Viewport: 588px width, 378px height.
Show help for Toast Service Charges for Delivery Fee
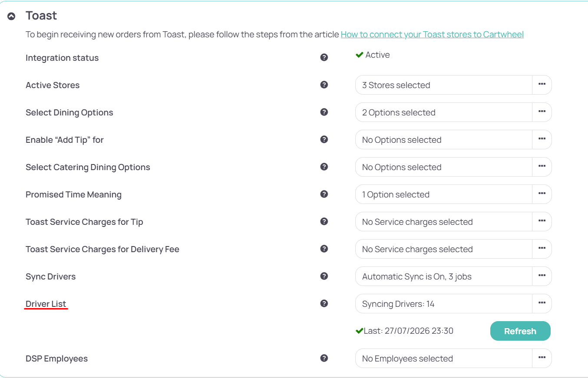click(324, 249)
